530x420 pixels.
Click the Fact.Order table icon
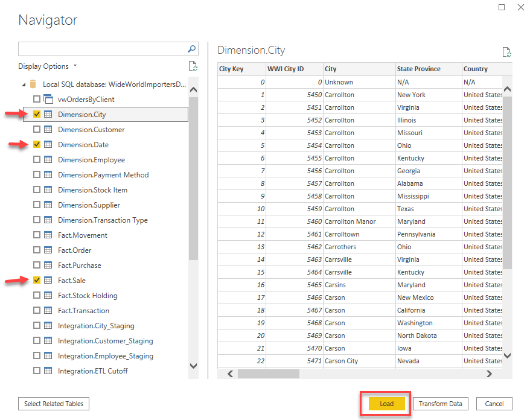[x=48, y=250]
